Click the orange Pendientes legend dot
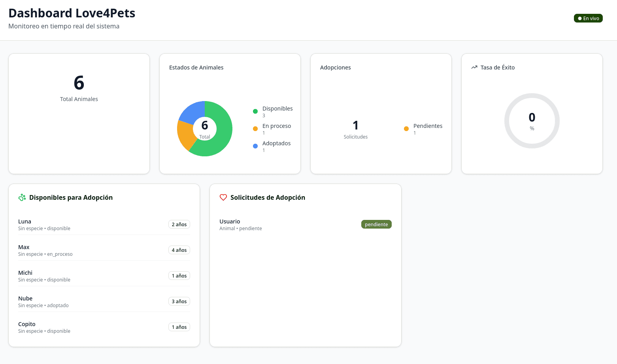617x364 pixels. click(x=406, y=129)
